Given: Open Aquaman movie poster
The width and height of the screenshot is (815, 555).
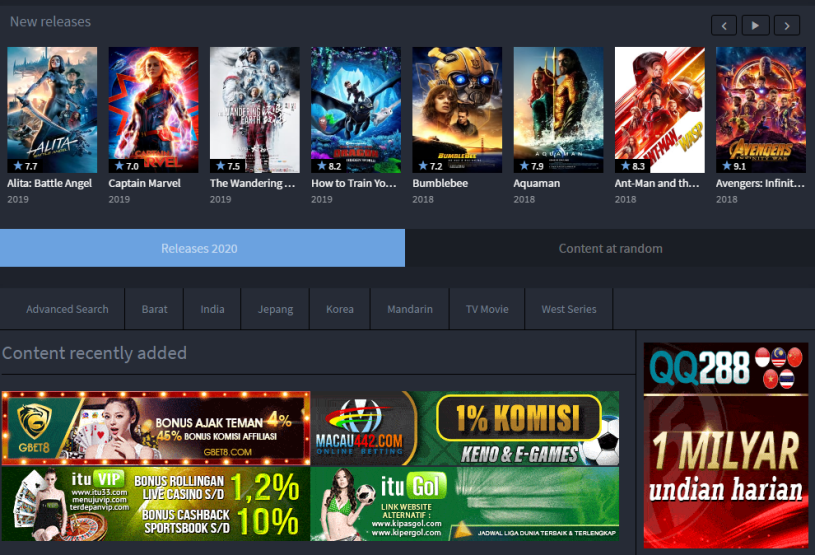Looking at the screenshot, I should coord(558,110).
